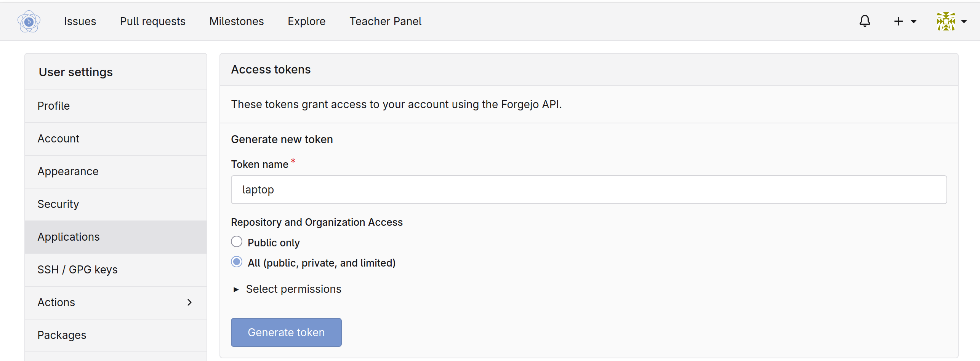980x361 pixels.
Task: Open the dropdown arrow beside the plus
Action: point(913,22)
